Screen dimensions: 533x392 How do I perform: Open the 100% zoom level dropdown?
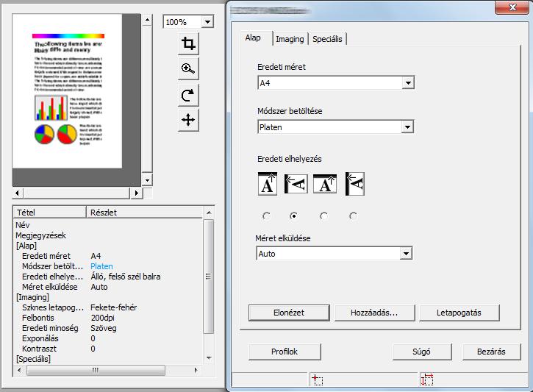point(207,22)
